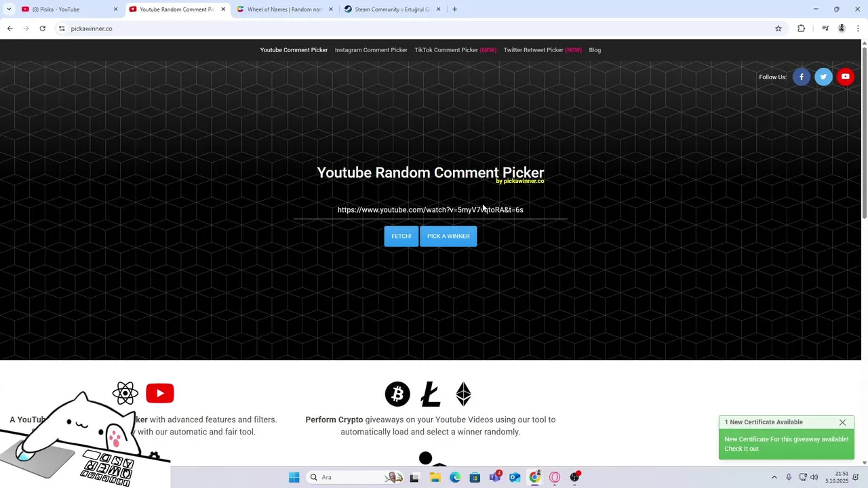
Task: Open the Blog nav link
Action: click(x=595, y=49)
